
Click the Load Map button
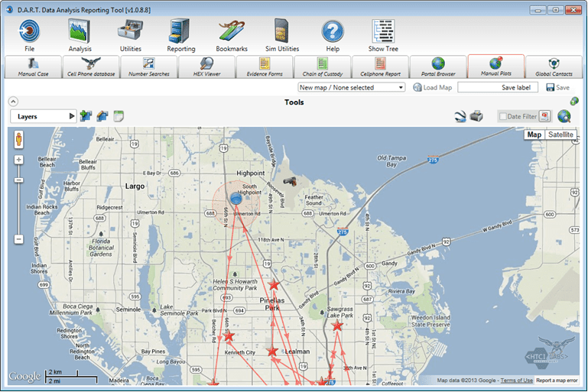point(432,87)
